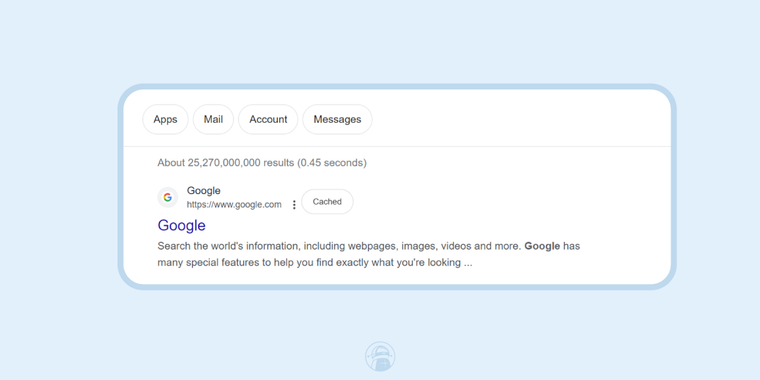This screenshot has height=380, width=760.
Task: Click the snippet starting 'Search the world's information'
Action: point(369,254)
